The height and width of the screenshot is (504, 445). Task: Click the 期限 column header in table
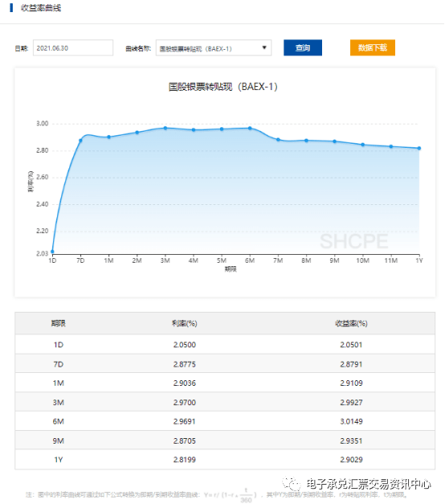(59, 323)
